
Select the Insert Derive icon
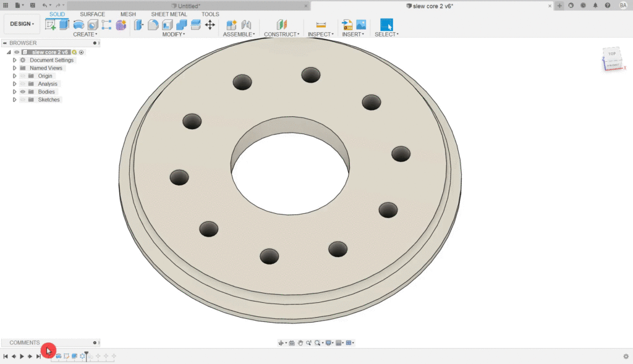coord(347,25)
